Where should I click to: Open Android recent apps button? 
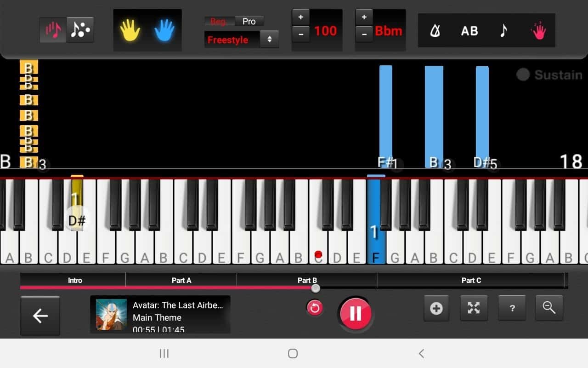coord(164,353)
